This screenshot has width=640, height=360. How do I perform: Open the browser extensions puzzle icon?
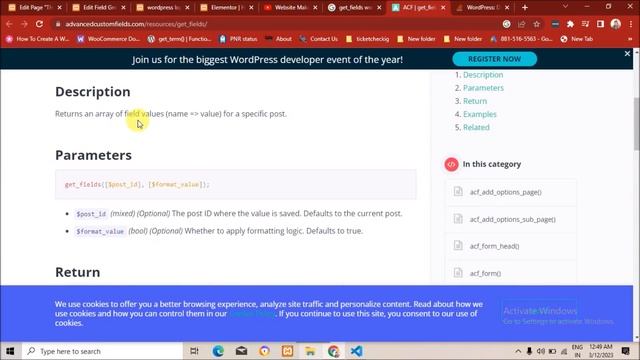[570, 24]
